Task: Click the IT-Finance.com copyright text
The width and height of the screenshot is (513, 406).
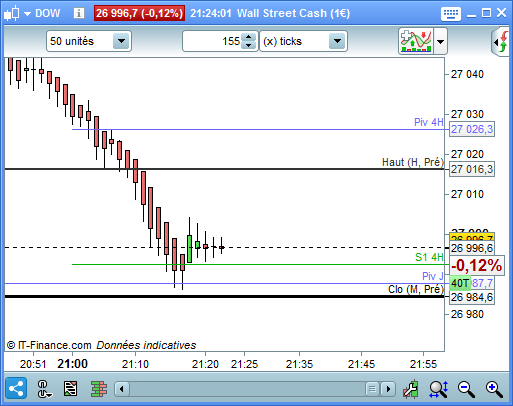Action: coord(49,345)
